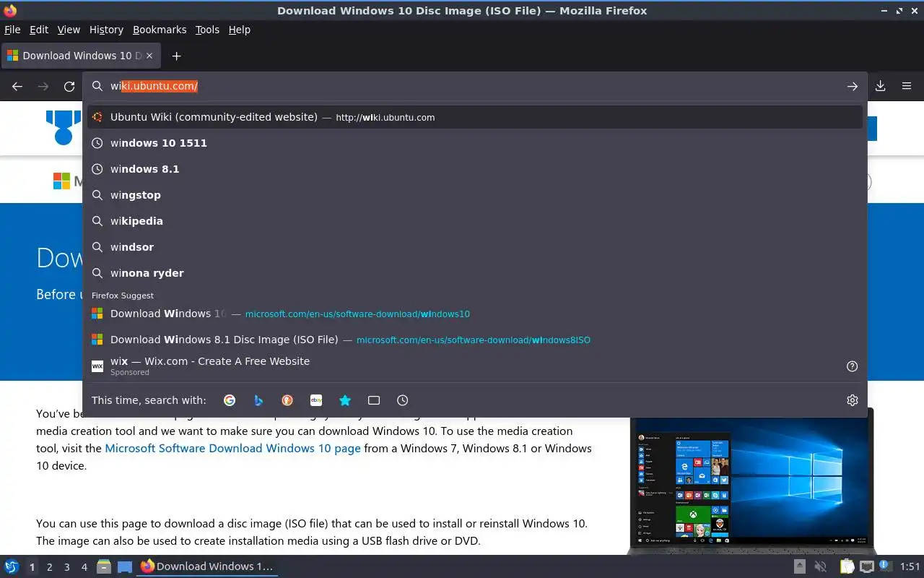Image resolution: width=924 pixels, height=578 pixels.
Task: Open the File menu
Action: click(12, 30)
